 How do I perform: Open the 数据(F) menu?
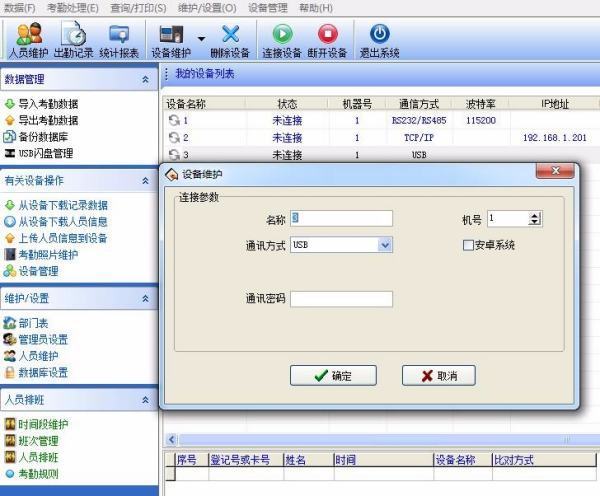[x=20, y=8]
